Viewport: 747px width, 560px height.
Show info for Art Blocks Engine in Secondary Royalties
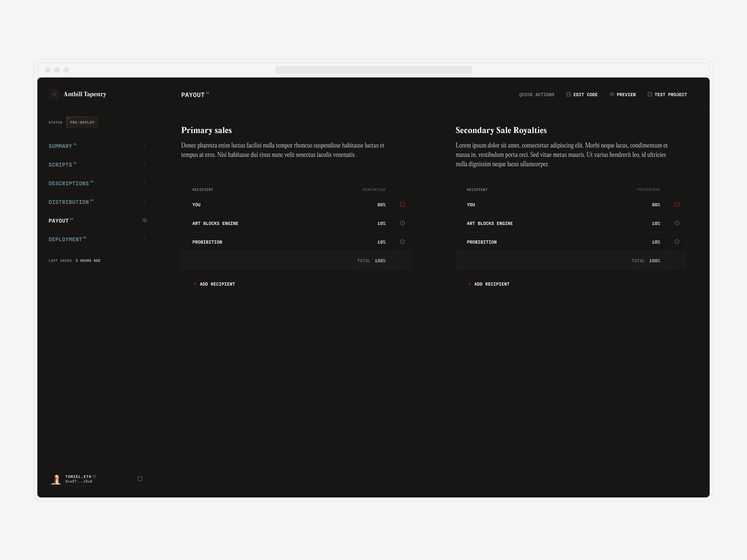click(677, 223)
